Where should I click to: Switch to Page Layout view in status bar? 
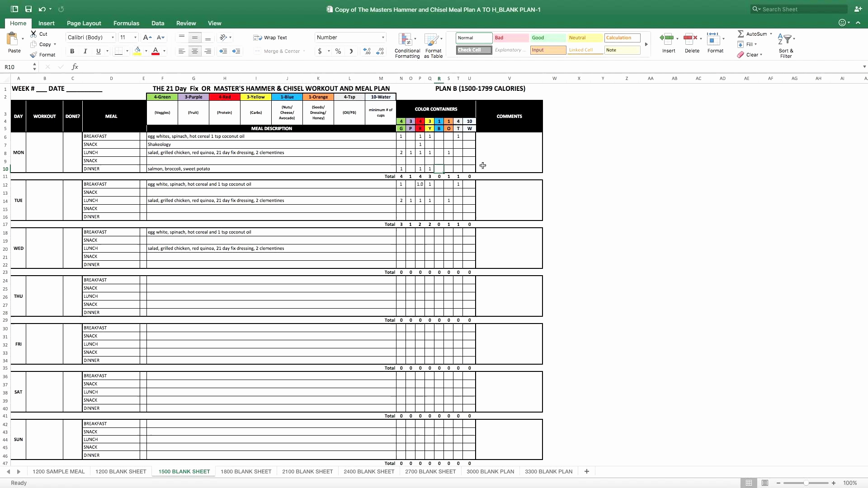(764, 483)
